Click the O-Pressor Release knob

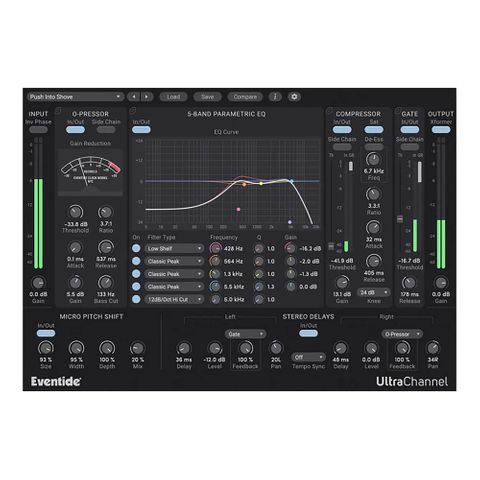106,247
